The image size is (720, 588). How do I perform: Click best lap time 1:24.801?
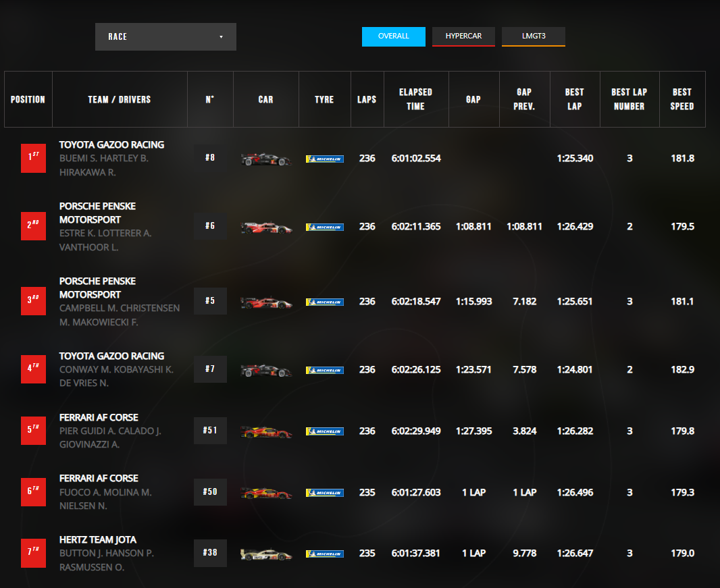[x=574, y=369]
